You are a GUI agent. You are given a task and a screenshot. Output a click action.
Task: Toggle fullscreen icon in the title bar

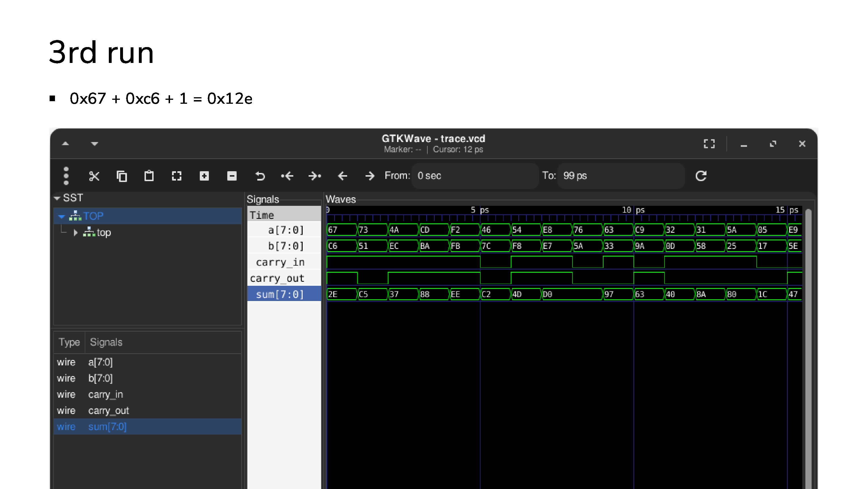pos(709,144)
